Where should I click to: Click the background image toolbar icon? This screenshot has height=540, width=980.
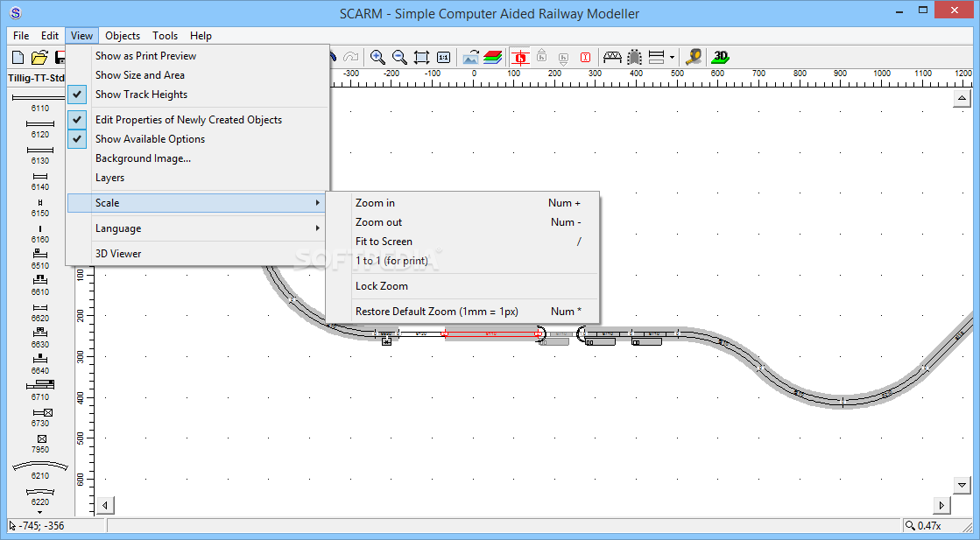point(470,58)
